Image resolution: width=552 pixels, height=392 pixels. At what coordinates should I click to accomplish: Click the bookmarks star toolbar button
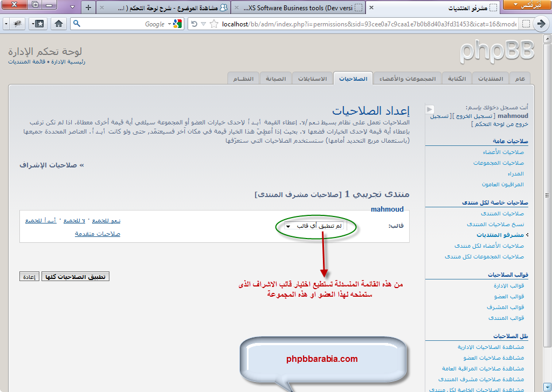[38, 24]
